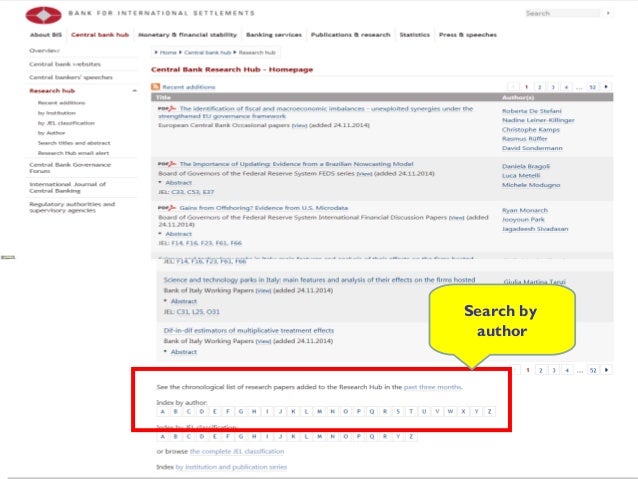
Task: Open Monetary & financial stability menu
Action: pos(188,35)
